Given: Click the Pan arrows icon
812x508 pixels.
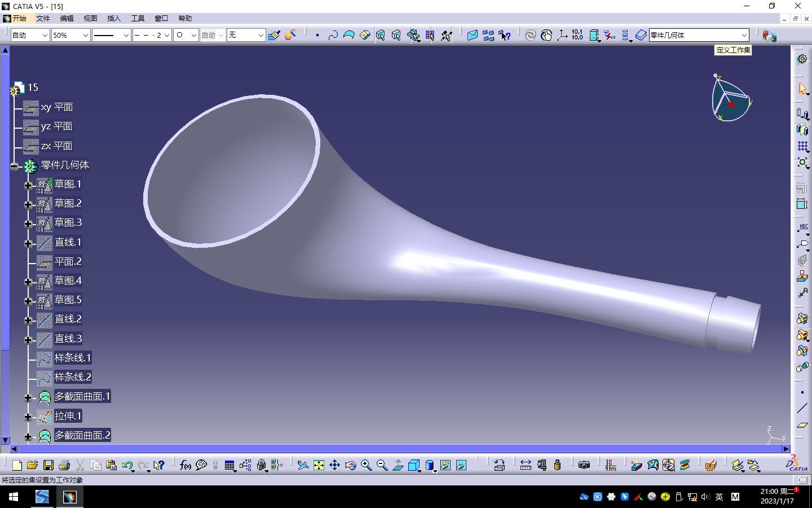Looking at the screenshot, I should click(x=335, y=465).
